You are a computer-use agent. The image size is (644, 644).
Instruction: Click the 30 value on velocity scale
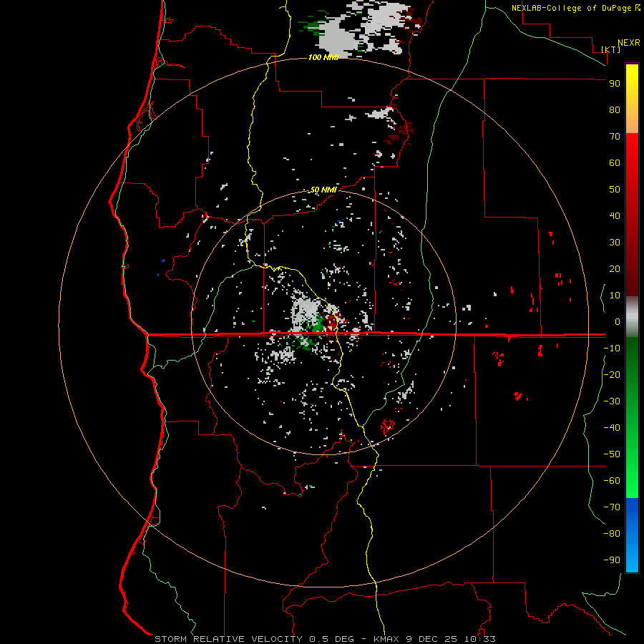click(x=615, y=243)
